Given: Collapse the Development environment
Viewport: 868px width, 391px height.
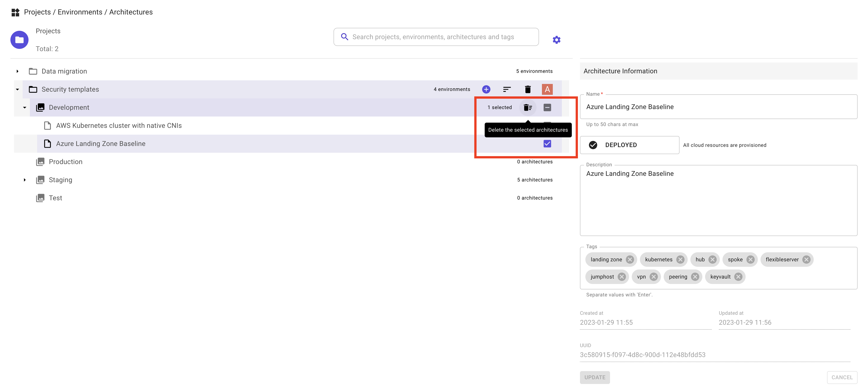Looking at the screenshot, I should pos(25,107).
